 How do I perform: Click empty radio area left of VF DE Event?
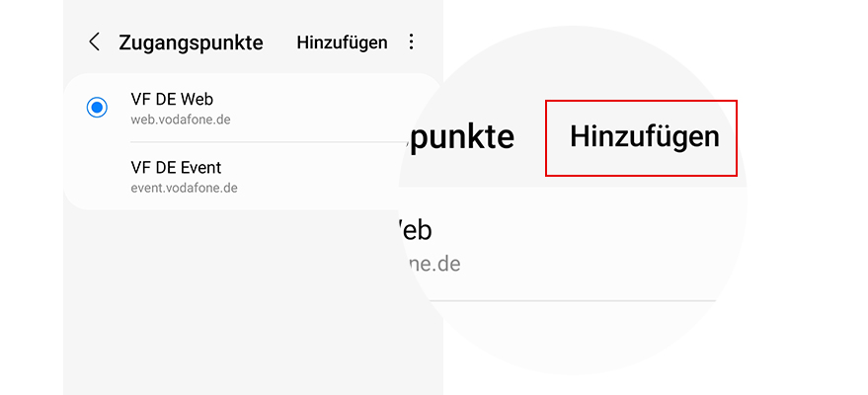pos(97,176)
